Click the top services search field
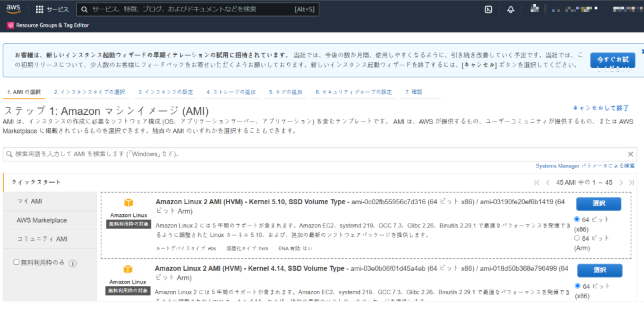Image resolution: width=644 pixels, height=327 pixels. (x=197, y=9)
